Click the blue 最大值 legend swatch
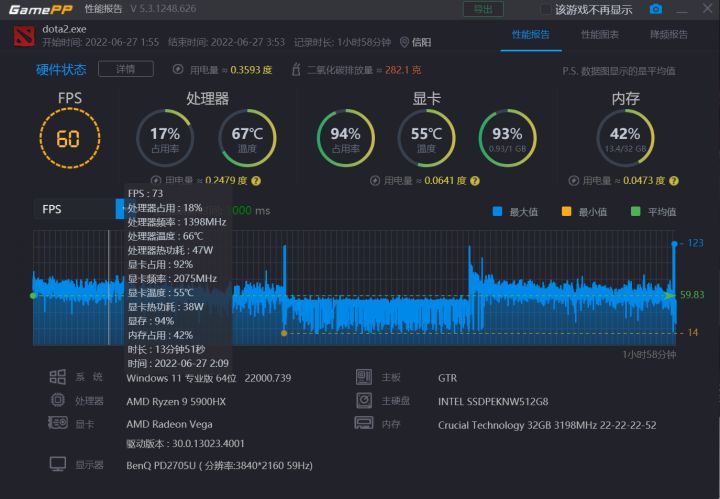This screenshot has height=499, width=720. (497, 211)
